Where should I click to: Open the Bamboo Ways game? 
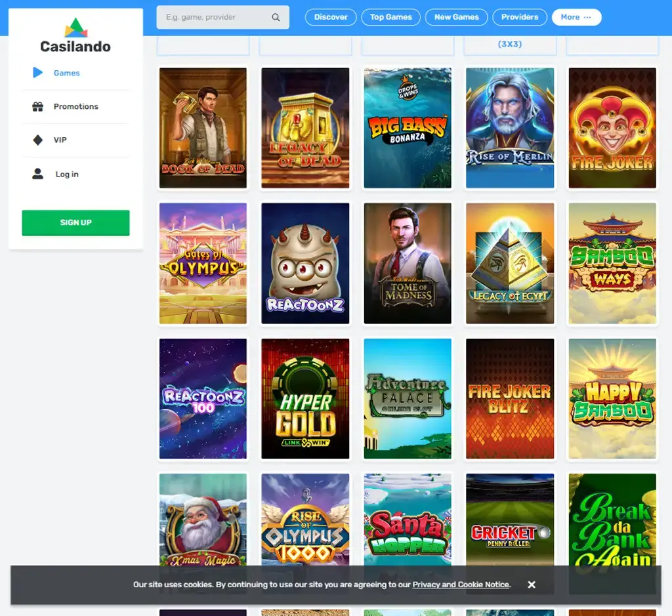click(x=612, y=264)
